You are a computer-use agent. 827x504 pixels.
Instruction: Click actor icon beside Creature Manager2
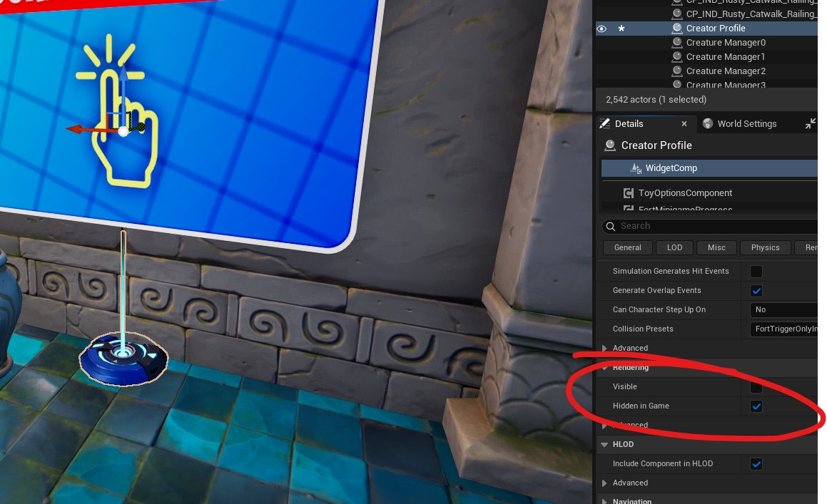(677, 71)
